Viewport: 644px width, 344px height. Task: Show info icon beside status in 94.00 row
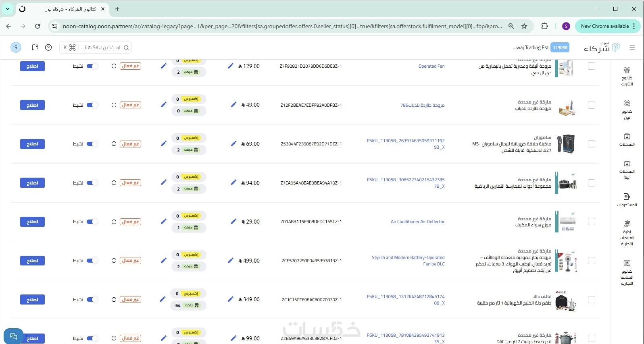(114, 183)
